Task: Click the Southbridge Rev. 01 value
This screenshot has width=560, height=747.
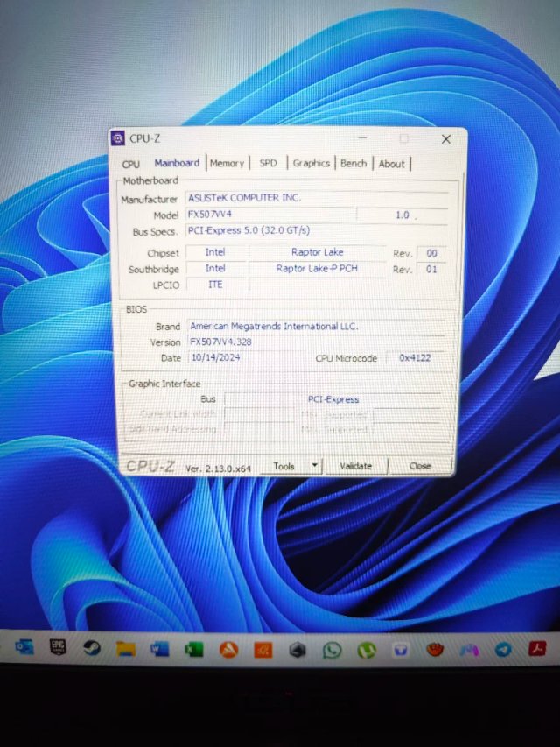Action: click(431, 269)
